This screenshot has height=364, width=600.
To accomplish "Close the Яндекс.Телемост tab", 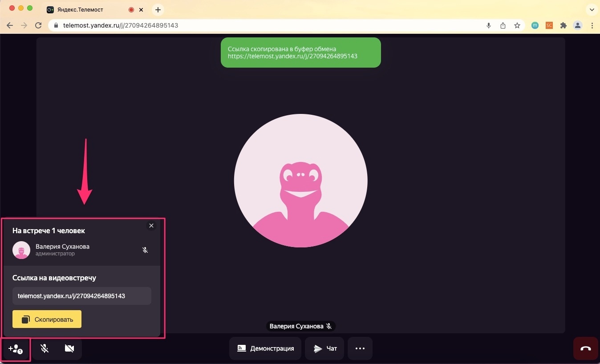I will click(x=141, y=9).
